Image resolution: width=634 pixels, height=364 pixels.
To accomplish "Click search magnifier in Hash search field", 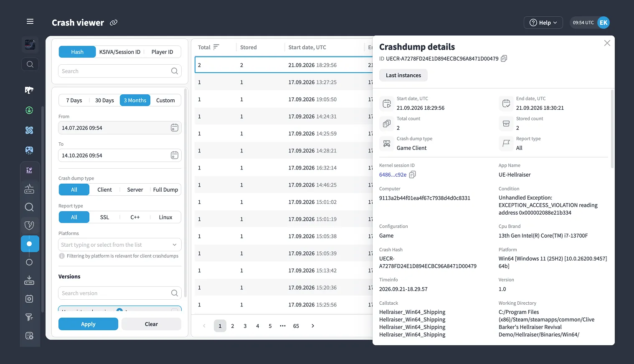I will tap(175, 71).
